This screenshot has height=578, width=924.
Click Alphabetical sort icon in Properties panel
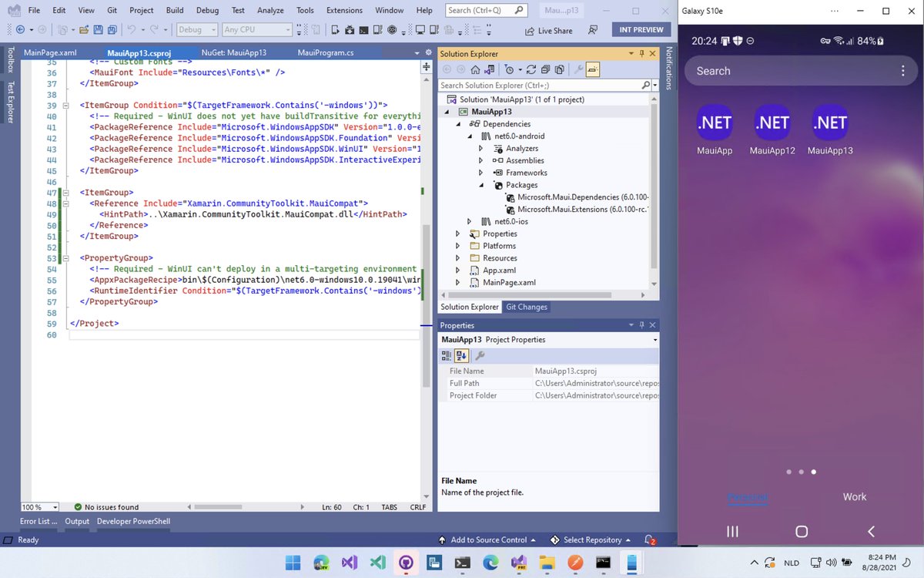pos(461,355)
